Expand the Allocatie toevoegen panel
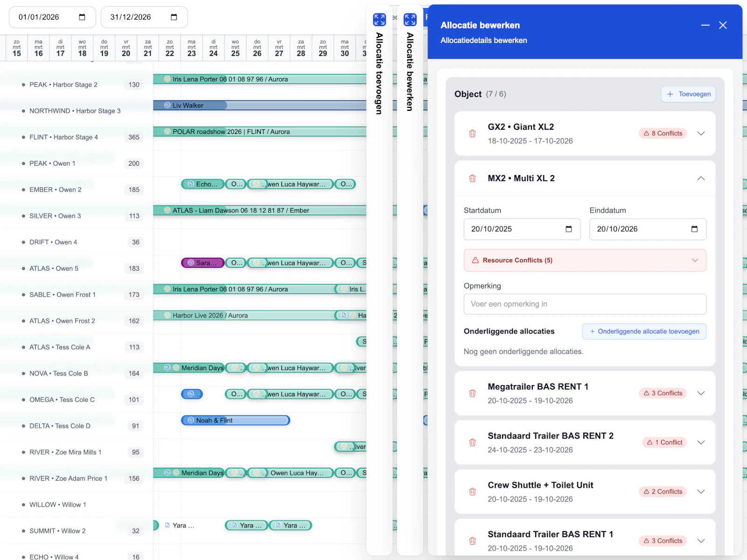747x560 pixels. 379,20
